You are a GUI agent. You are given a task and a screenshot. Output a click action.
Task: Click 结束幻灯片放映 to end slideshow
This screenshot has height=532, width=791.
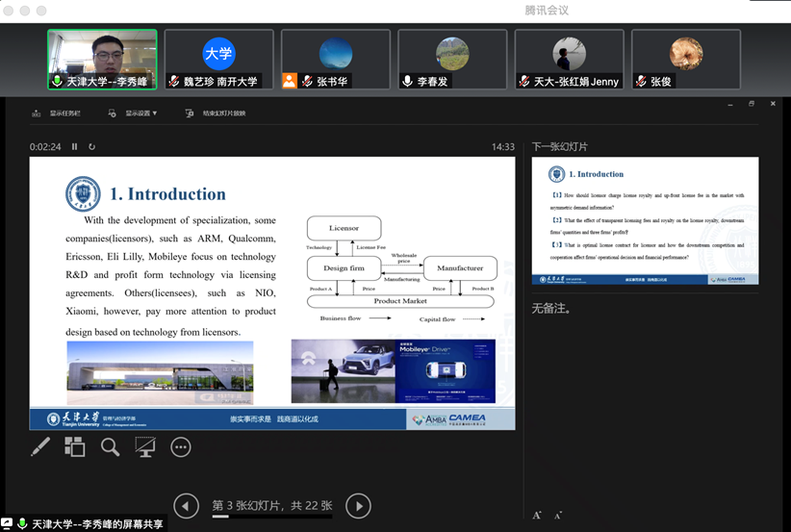tap(217, 114)
